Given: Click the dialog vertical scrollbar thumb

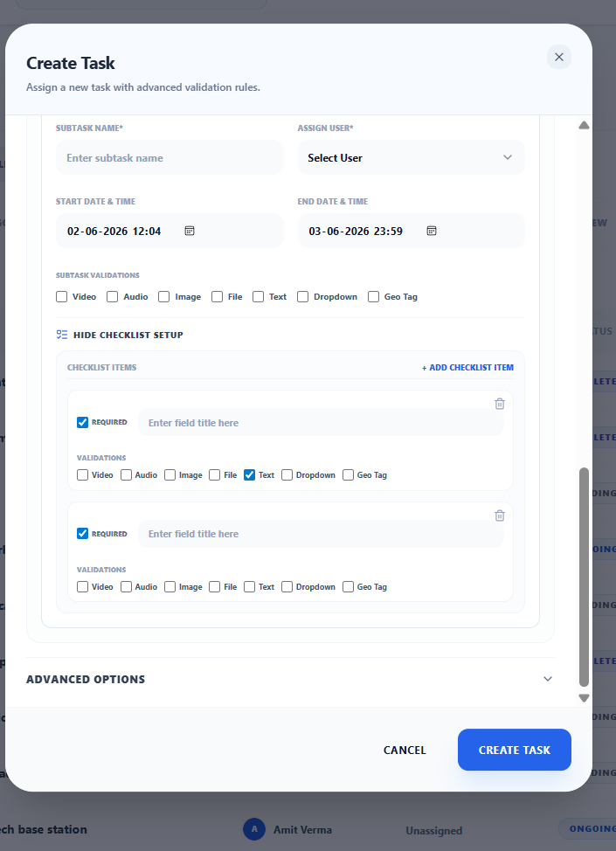Looking at the screenshot, I should pyautogui.click(x=584, y=578).
